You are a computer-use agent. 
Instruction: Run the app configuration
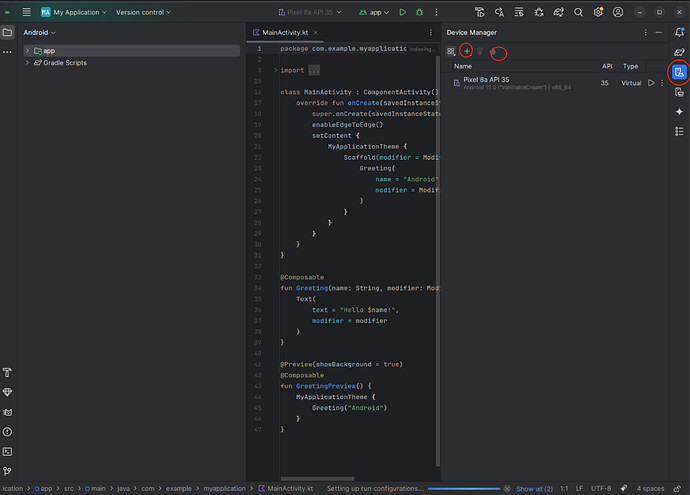pyautogui.click(x=402, y=12)
